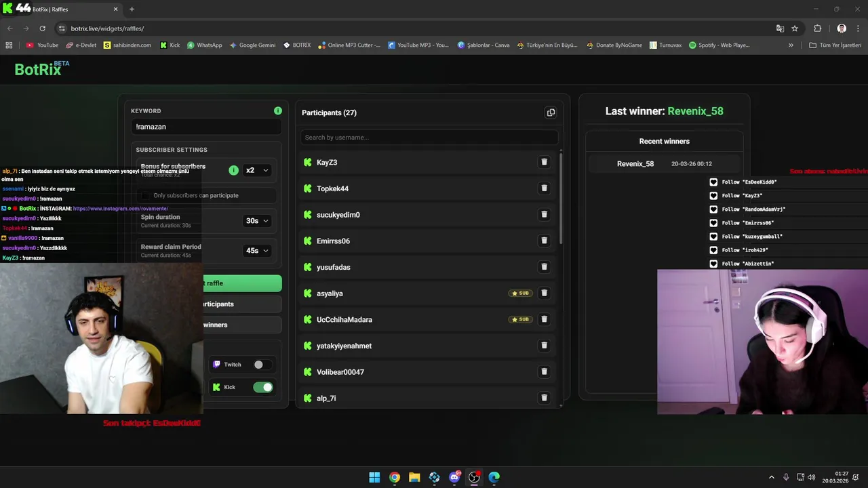Focus Search by username field
This screenshot has height=488, width=868.
pyautogui.click(x=429, y=138)
